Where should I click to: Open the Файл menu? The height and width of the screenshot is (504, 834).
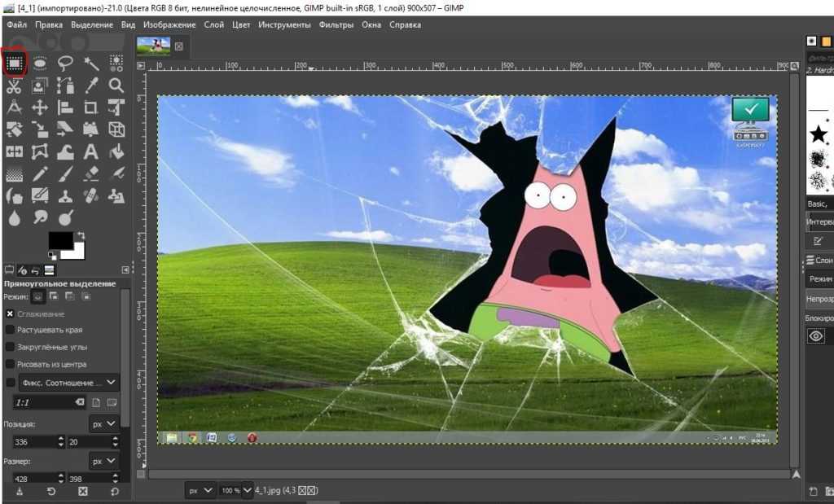[x=17, y=25]
